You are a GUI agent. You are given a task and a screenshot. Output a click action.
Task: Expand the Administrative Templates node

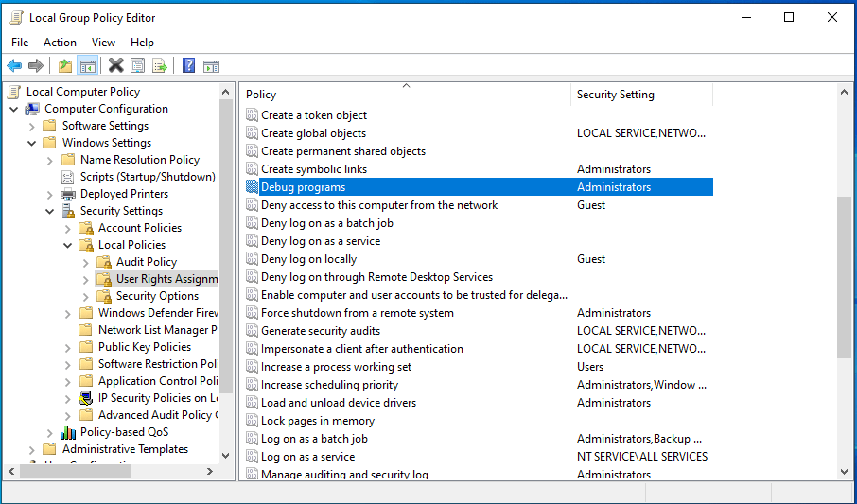(x=32, y=449)
